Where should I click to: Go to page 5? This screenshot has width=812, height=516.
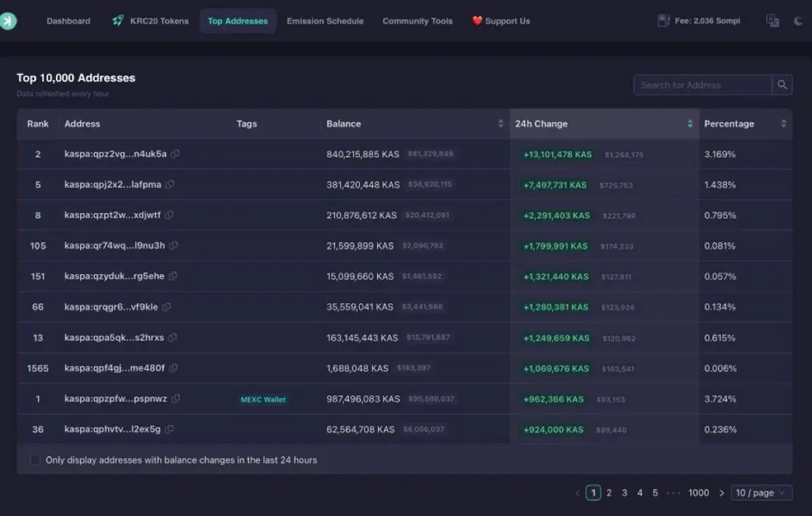pyautogui.click(x=656, y=493)
